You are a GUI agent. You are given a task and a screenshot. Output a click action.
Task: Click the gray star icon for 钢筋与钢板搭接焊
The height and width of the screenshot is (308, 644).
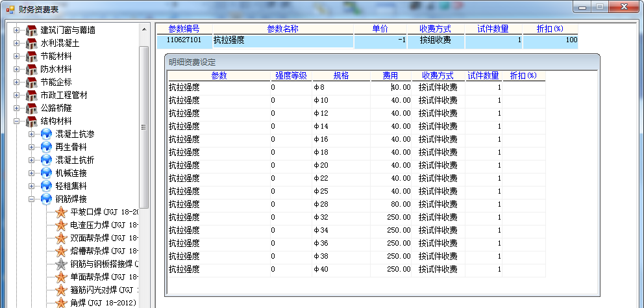[x=61, y=264]
